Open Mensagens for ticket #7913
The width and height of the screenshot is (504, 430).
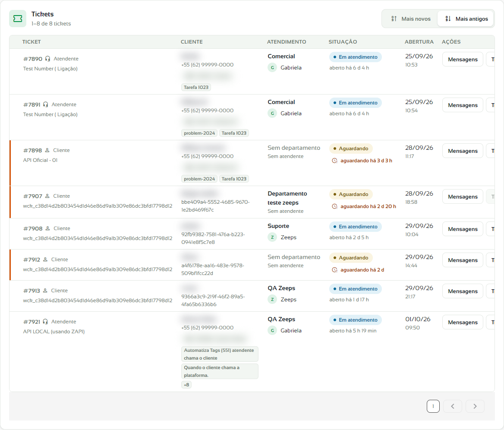(x=463, y=291)
